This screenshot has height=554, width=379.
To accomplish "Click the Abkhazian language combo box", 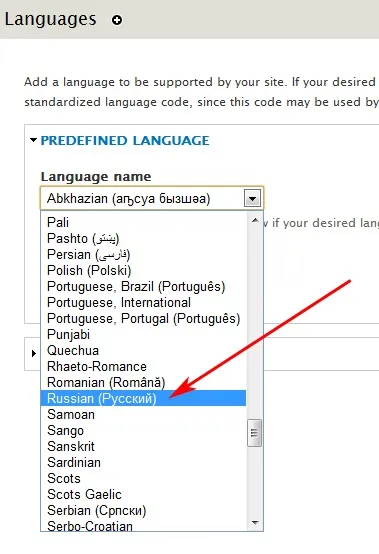I will 152,198.
